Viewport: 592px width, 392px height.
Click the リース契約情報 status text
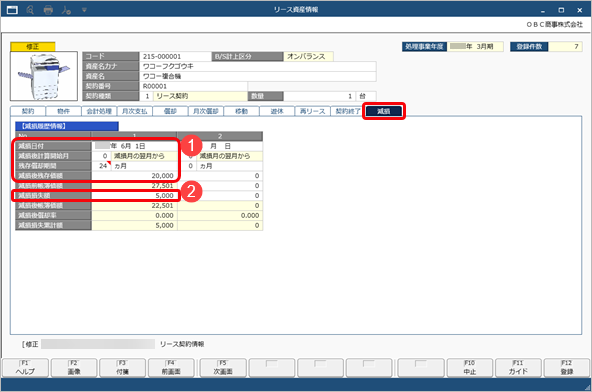(182, 344)
